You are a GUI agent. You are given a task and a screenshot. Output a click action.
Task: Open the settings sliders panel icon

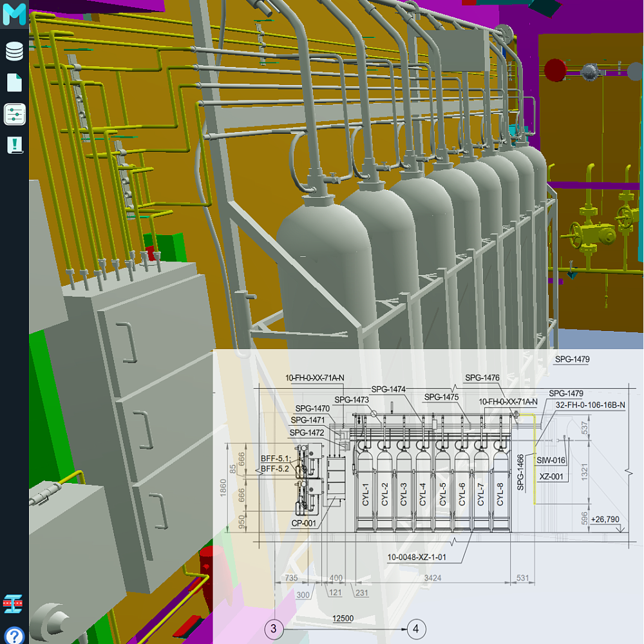(x=14, y=115)
